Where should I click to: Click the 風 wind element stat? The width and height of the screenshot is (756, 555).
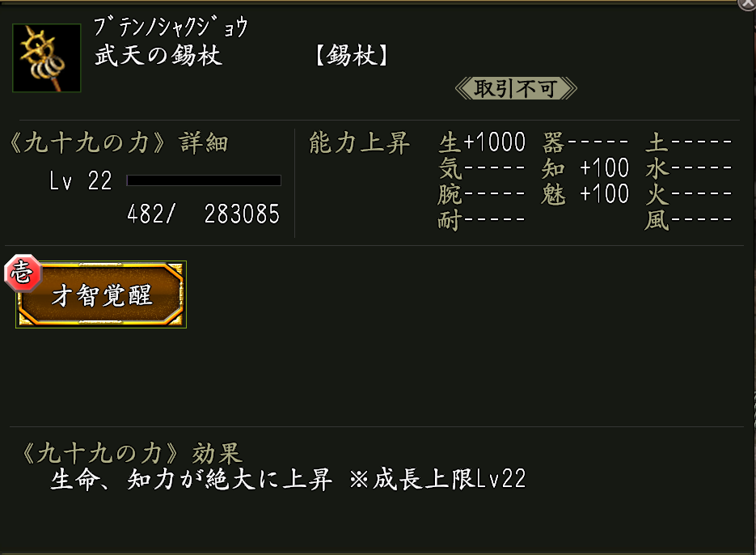(x=688, y=219)
